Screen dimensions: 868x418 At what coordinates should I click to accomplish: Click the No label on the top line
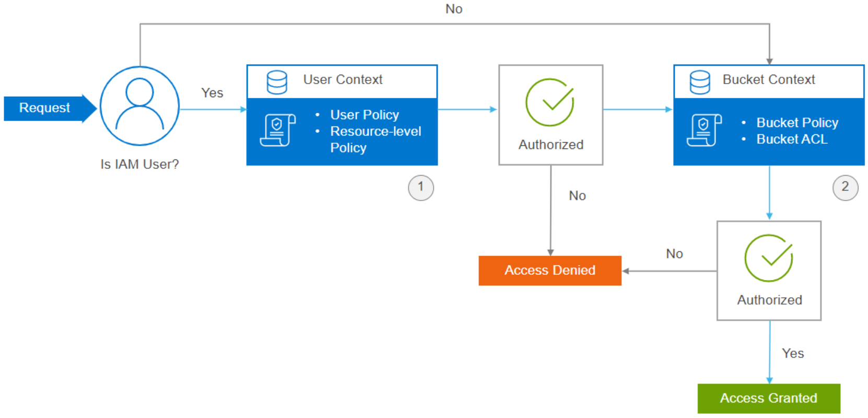coord(454,9)
